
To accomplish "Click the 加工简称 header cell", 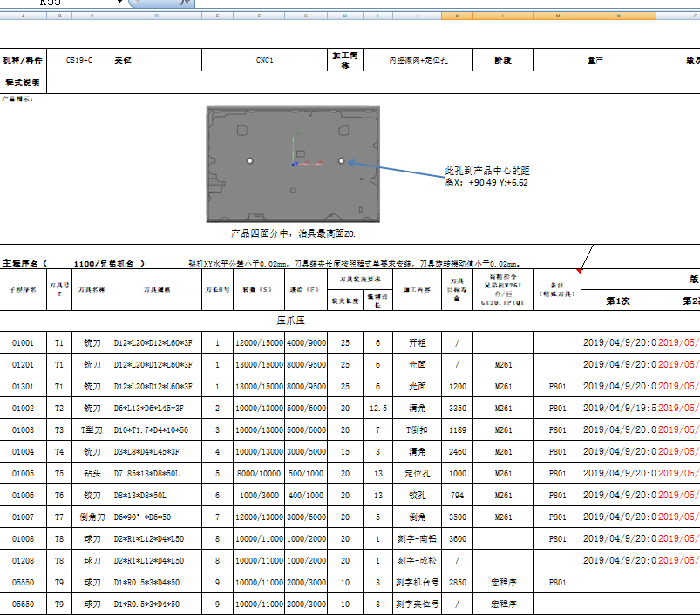I will (x=345, y=58).
